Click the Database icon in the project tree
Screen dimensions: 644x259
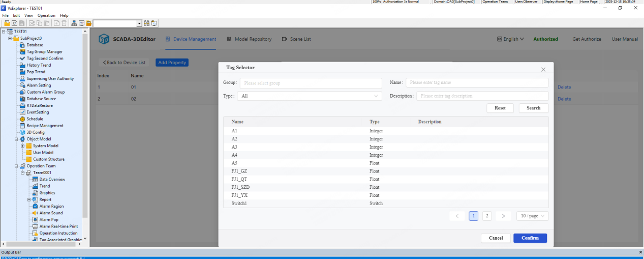(22, 45)
